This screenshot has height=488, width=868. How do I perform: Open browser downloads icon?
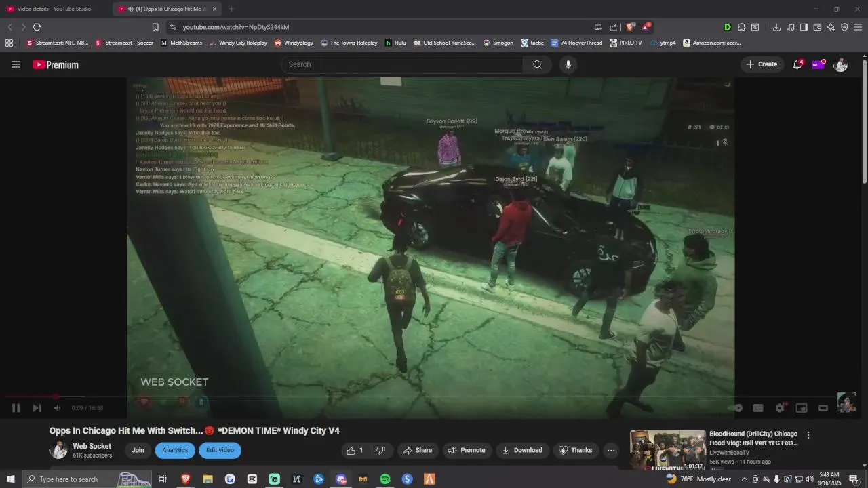776,27
